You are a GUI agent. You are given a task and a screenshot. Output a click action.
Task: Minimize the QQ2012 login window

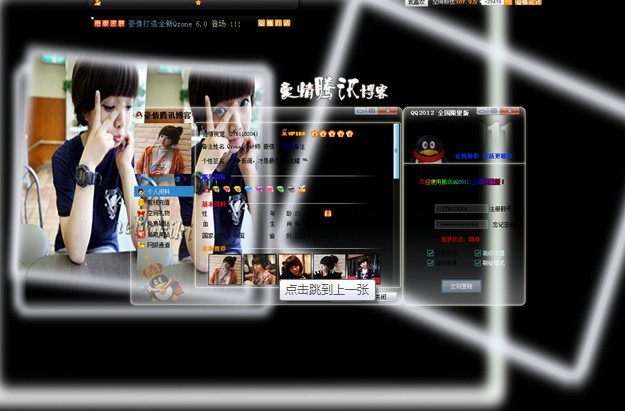pos(482,110)
